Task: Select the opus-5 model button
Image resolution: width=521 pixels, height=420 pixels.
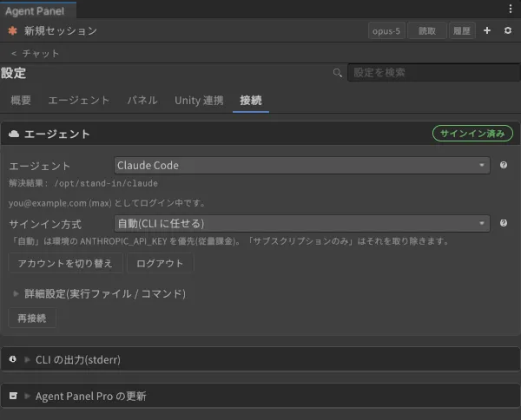Action: click(x=386, y=31)
